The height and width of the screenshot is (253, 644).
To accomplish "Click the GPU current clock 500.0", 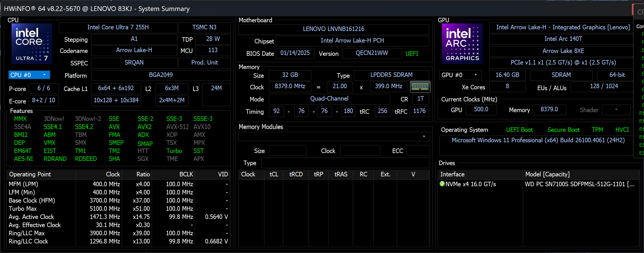I will point(481,109).
